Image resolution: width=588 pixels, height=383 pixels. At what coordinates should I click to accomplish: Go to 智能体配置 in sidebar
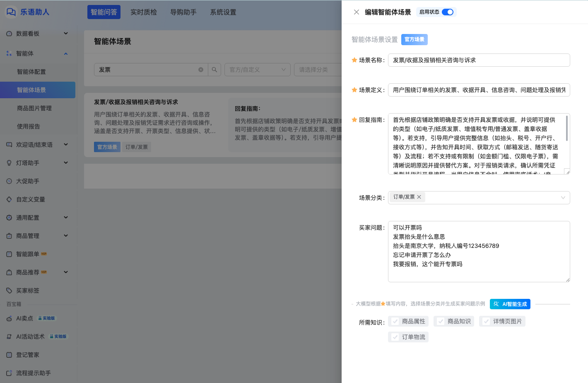point(31,72)
